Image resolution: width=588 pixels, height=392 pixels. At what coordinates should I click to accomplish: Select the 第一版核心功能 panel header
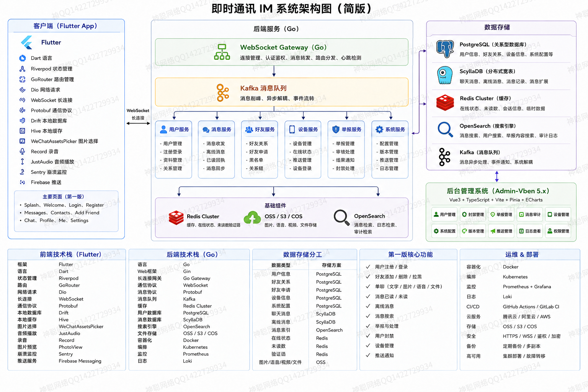coord(408,255)
